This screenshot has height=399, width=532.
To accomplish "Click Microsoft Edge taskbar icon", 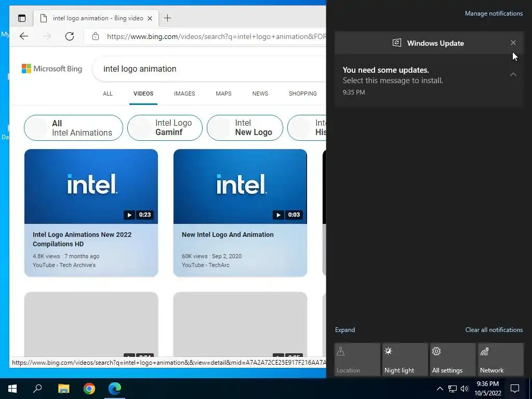I will 115,389.
